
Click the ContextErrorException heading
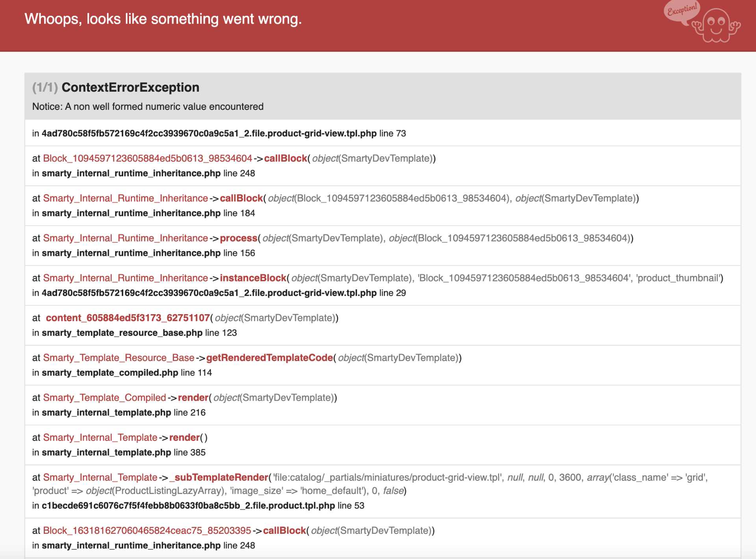[x=130, y=87]
